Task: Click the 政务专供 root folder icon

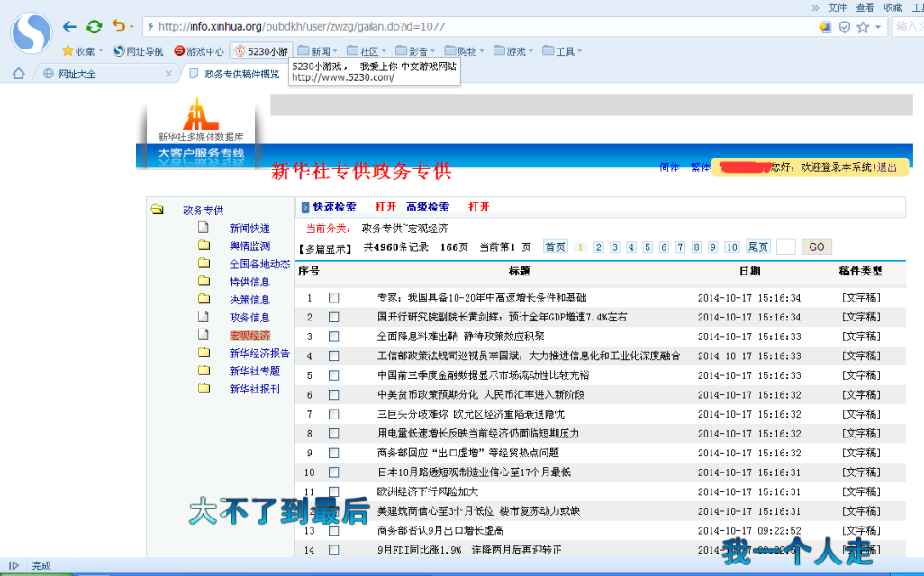Action: click(x=157, y=209)
